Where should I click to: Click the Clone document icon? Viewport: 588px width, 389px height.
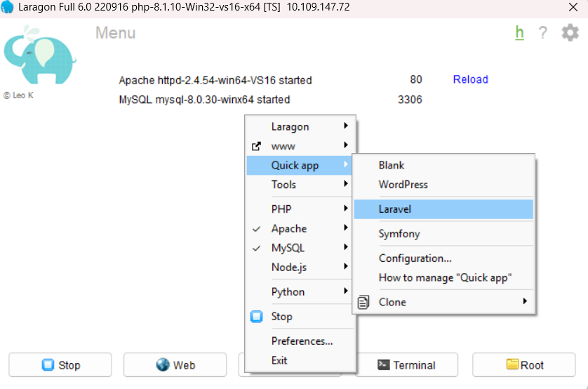363,302
